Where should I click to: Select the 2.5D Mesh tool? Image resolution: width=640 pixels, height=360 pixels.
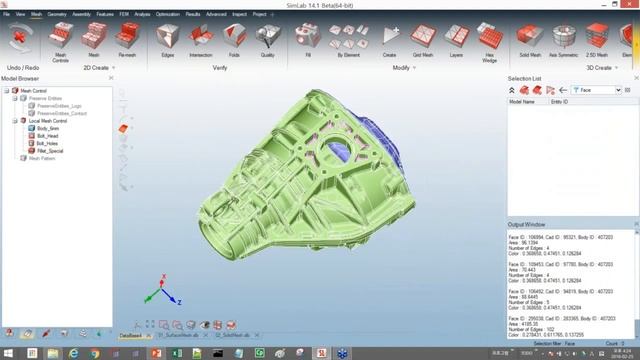click(x=597, y=40)
